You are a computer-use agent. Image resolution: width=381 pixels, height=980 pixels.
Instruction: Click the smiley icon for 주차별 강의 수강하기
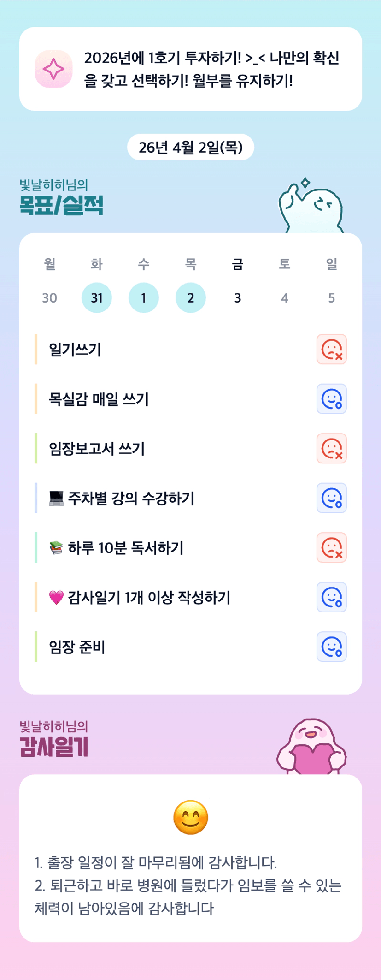[331, 498]
